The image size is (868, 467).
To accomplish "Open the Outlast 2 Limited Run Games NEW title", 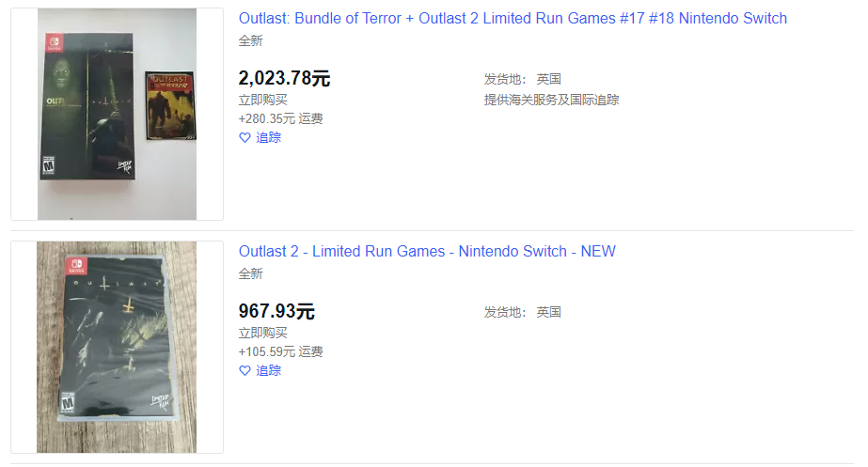I will [427, 251].
